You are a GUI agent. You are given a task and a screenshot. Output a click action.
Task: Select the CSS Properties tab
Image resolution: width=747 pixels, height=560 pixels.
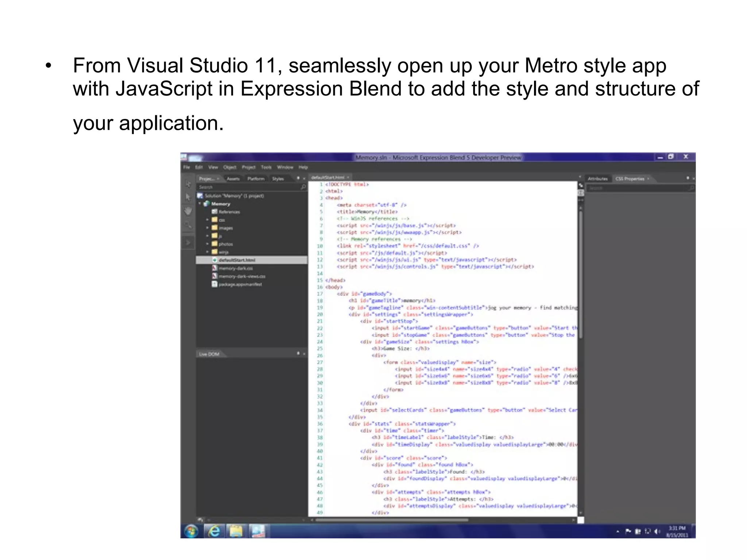click(x=630, y=179)
